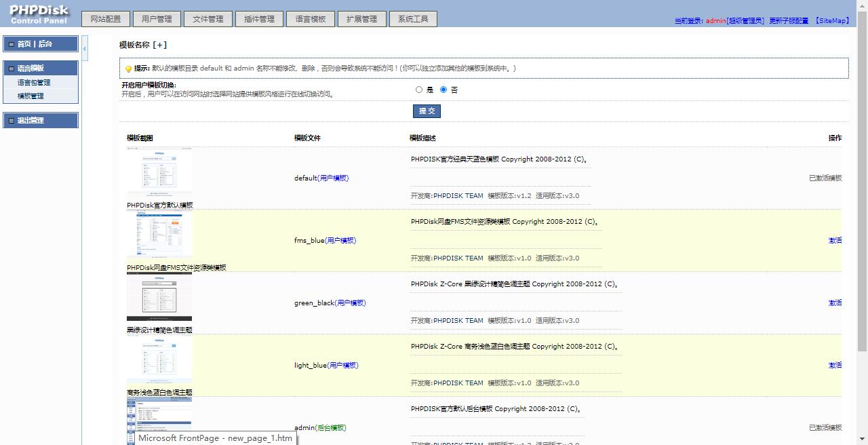Activate the light_blue template via 激活
868x445 pixels.
(835, 366)
